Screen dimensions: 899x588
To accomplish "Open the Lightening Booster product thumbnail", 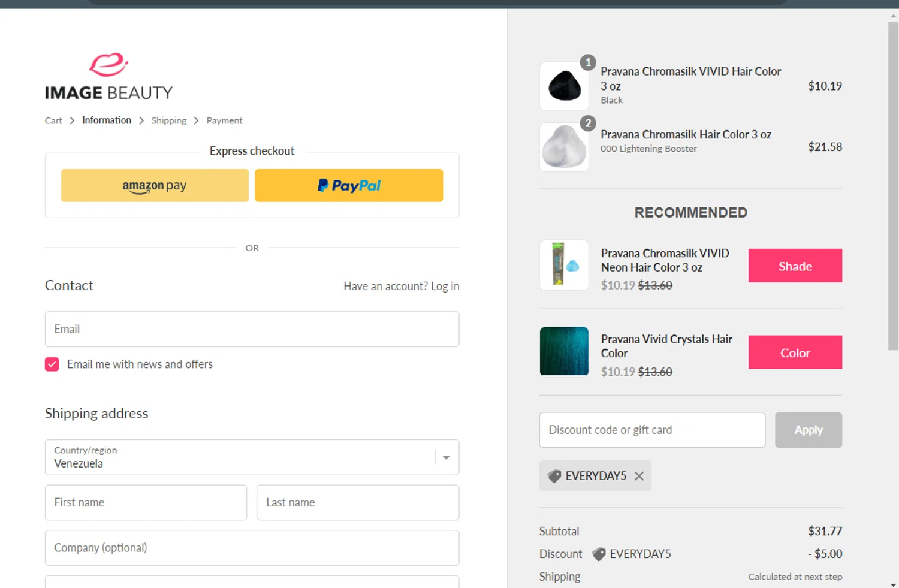I will point(564,147).
